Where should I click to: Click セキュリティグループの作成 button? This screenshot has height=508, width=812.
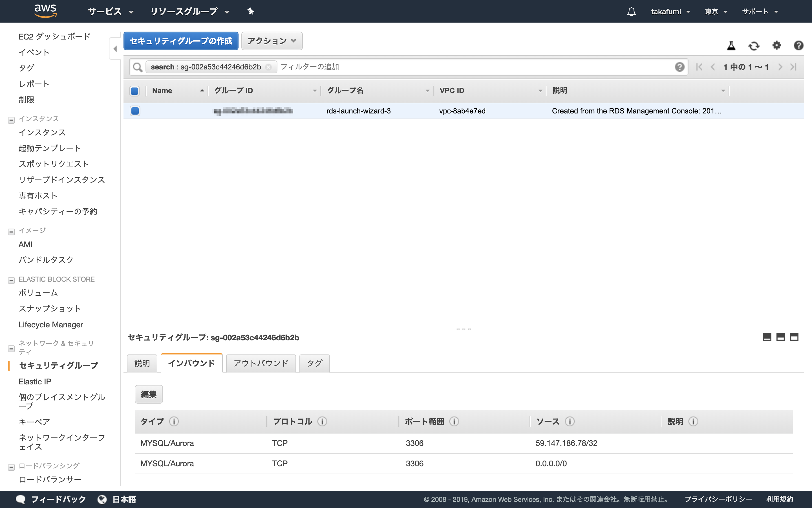tap(181, 41)
